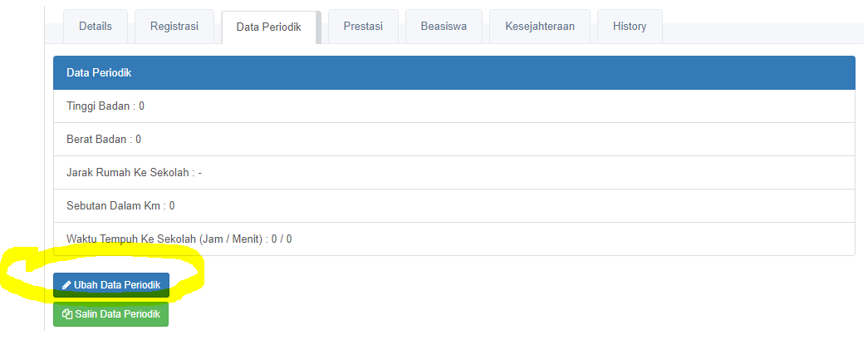Screen dimensions: 868x340
Task: Open the Beasiswa tab
Action: click(444, 26)
